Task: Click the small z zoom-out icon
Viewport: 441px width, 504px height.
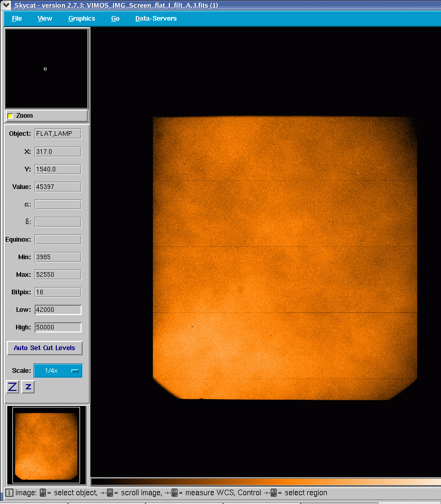Action: pos(28,387)
